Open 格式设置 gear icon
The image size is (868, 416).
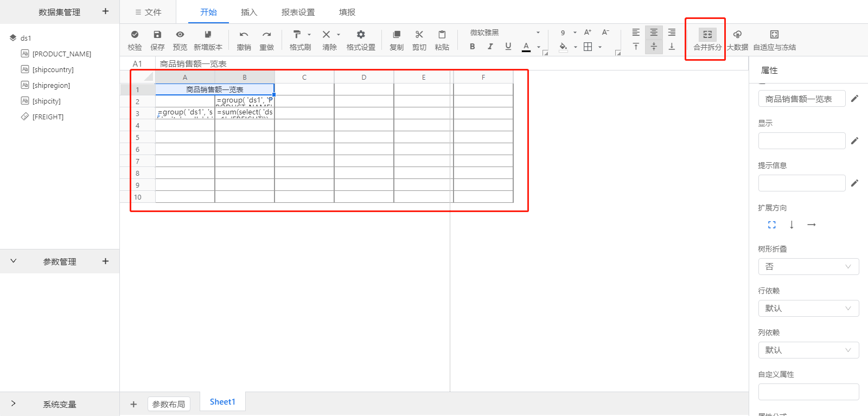[361, 35]
